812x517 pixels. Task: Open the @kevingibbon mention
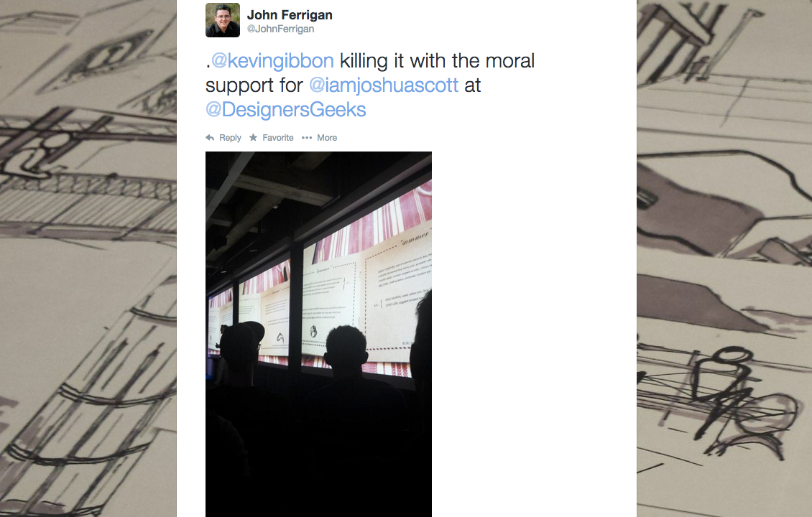tap(272, 61)
